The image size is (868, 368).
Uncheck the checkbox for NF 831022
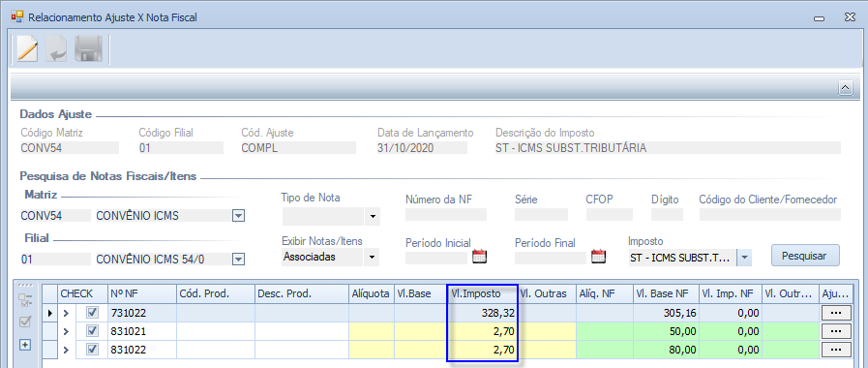click(93, 350)
